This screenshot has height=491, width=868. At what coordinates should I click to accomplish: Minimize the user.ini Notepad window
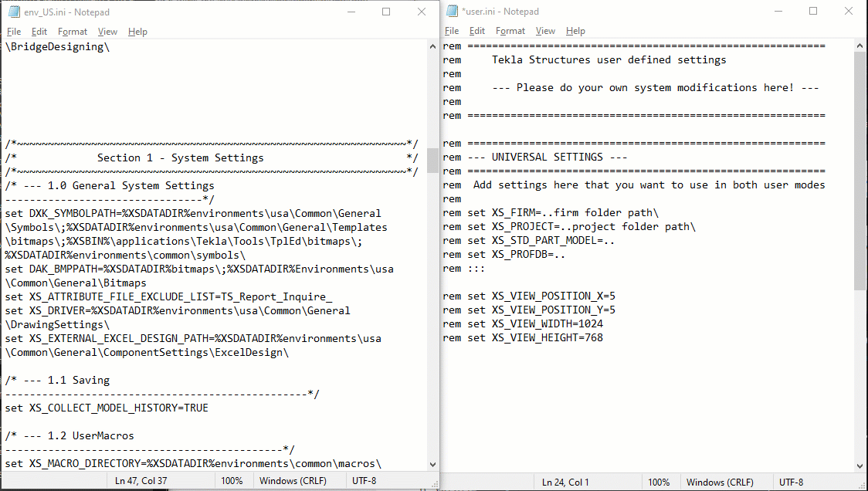(x=778, y=12)
